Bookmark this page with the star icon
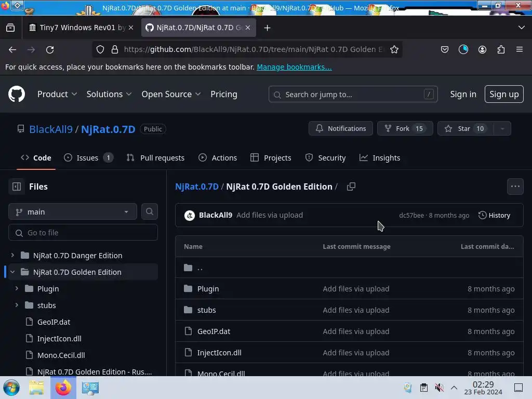Screen dimensions: 532x399 [394, 49]
